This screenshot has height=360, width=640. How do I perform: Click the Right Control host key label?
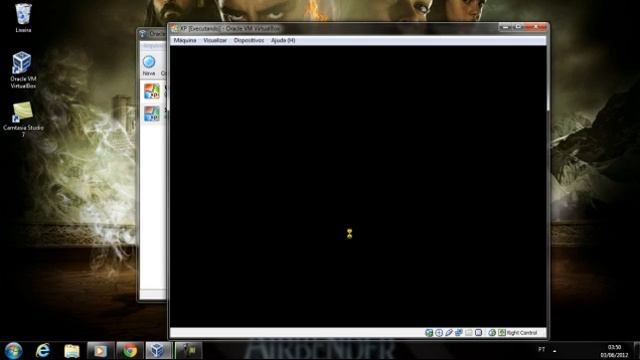(522, 333)
